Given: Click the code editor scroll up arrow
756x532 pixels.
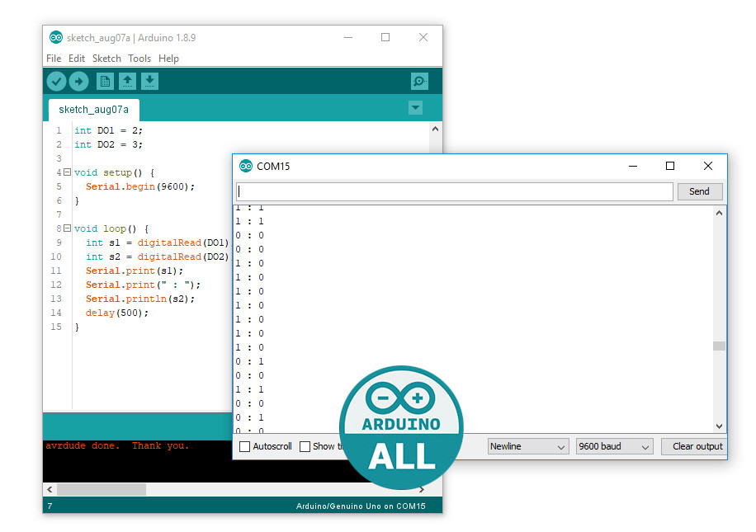Looking at the screenshot, I should (x=436, y=129).
